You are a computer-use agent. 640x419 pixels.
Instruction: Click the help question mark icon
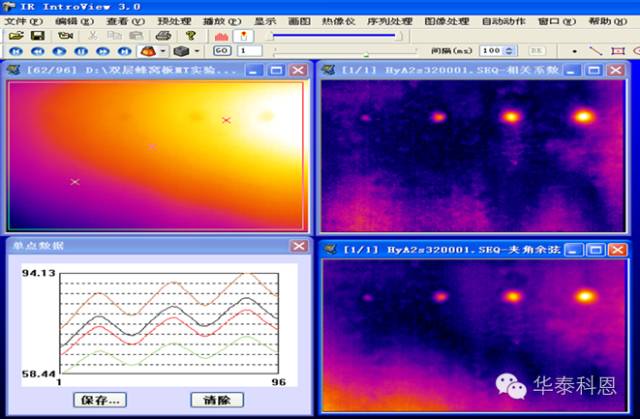point(190,35)
